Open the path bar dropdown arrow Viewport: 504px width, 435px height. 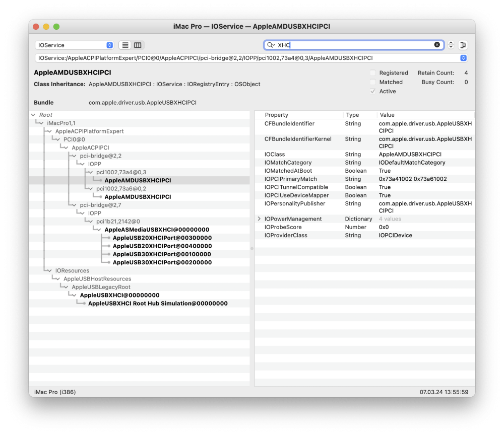point(463,58)
